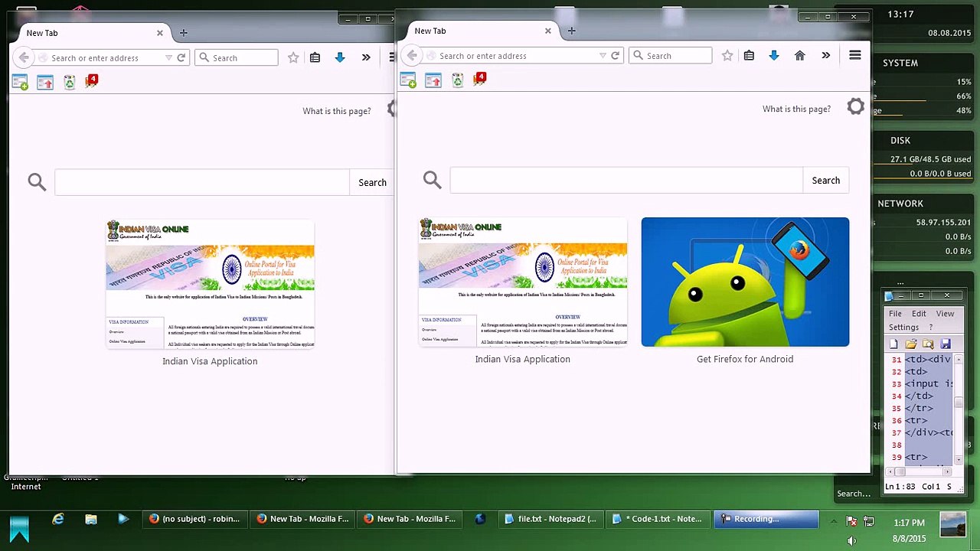Click new-page green plus icon in right window
Viewport: 980px width, 551px height.
(408, 79)
